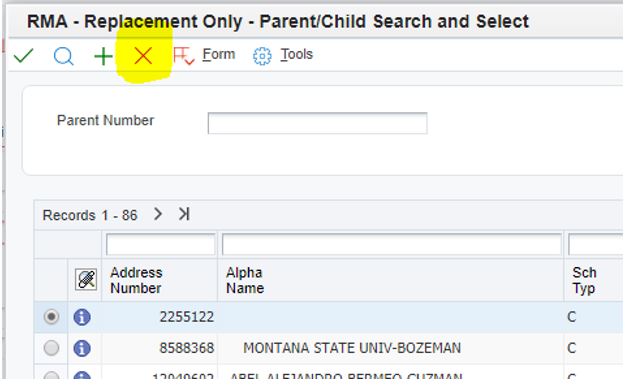The height and width of the screenshot is (385, 627).
Task: Go to next page of records
Action: (158, 214)
